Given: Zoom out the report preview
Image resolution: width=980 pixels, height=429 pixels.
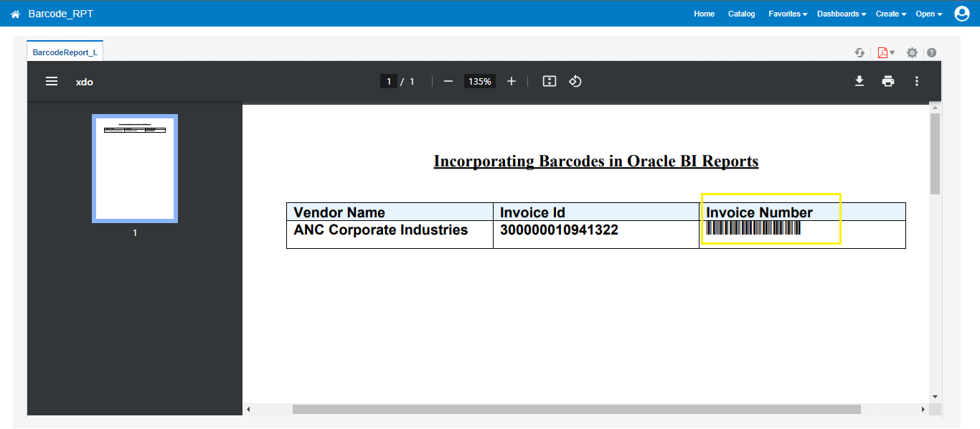Looking at the screenshot, I should click(448, 81).
